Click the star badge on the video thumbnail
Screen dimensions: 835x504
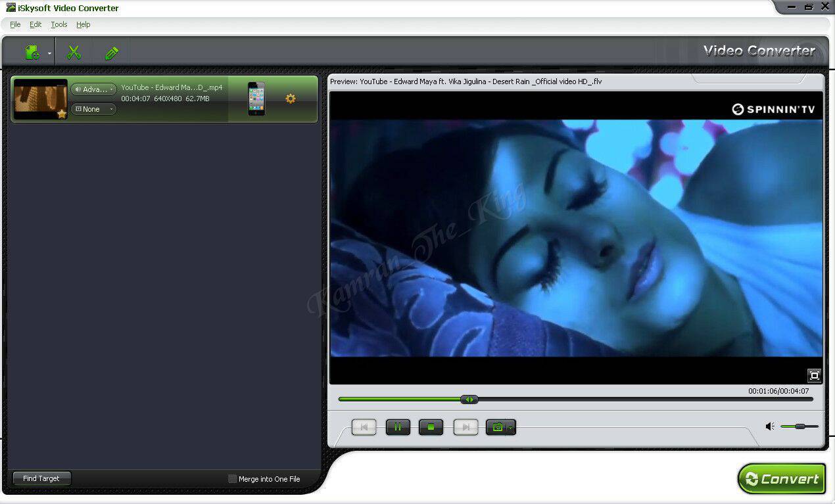tap(62, 114)
